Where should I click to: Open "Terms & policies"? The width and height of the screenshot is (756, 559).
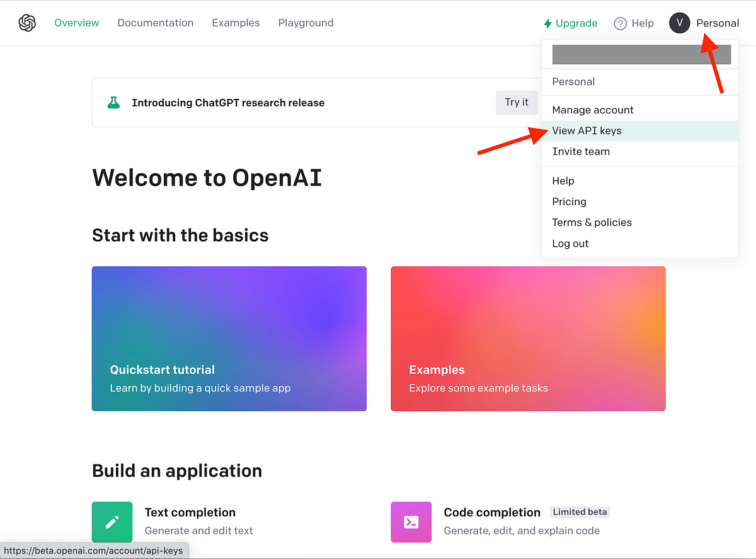point(592,222)
